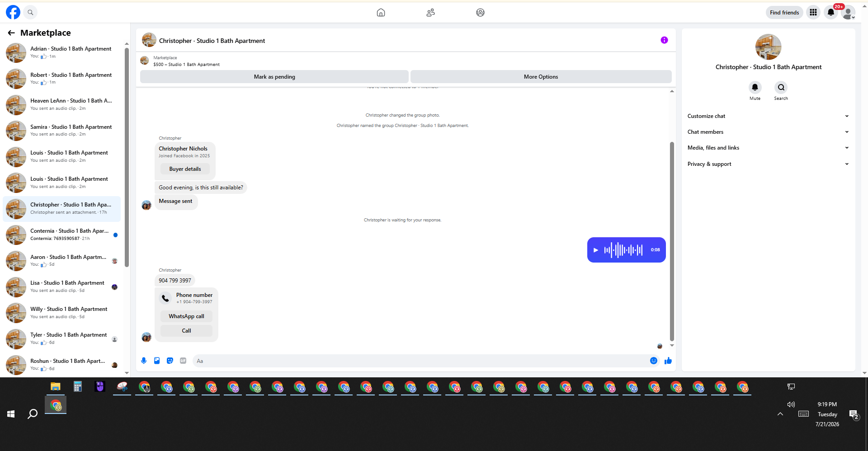Click the chat message area scrollbar
This screenshot has height=451, width=868.
[x=672, y=241]
